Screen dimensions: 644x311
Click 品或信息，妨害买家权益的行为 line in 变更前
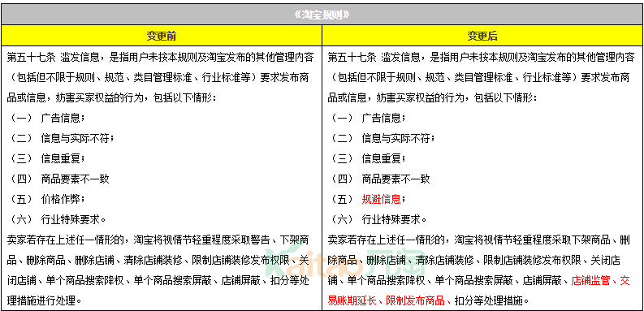pos(111,98)
